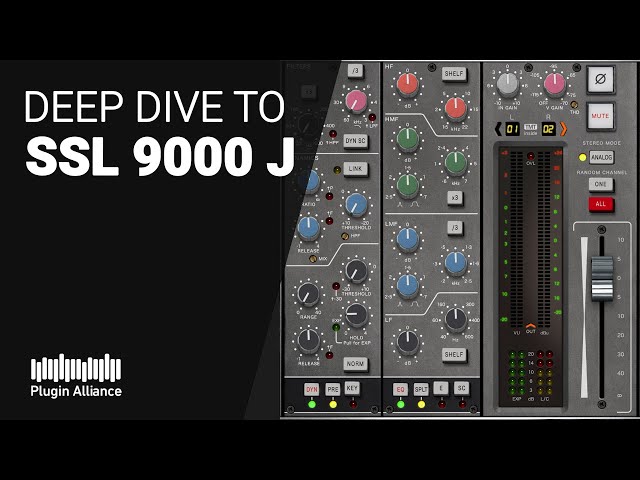Click the LF frequency black Hz knob
The width and height of the screenshot is (640, 480).
456,320
